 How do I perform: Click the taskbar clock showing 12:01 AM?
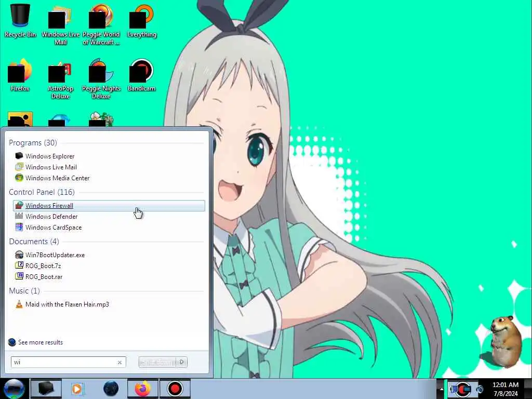506,389
